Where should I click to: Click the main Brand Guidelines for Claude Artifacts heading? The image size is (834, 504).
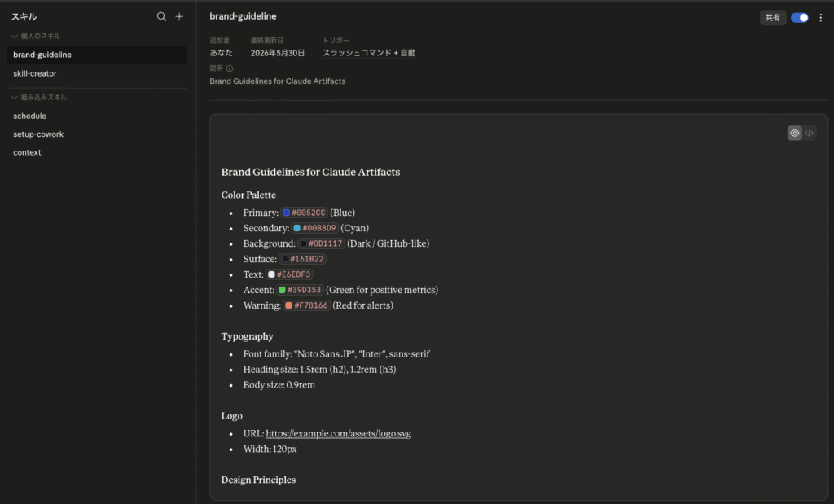pyautogui.click(x=310, y=172)
